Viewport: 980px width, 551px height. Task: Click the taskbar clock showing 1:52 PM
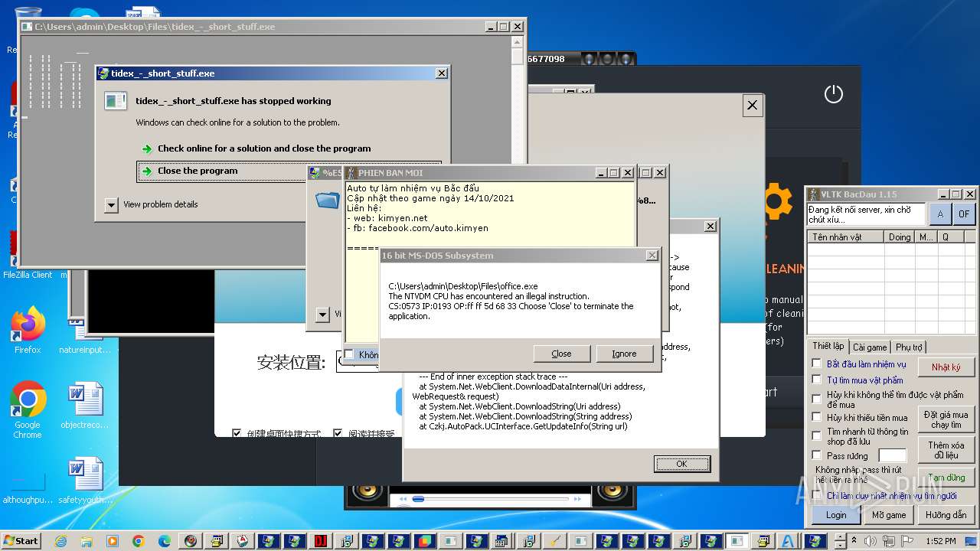[x=939, y=541]
